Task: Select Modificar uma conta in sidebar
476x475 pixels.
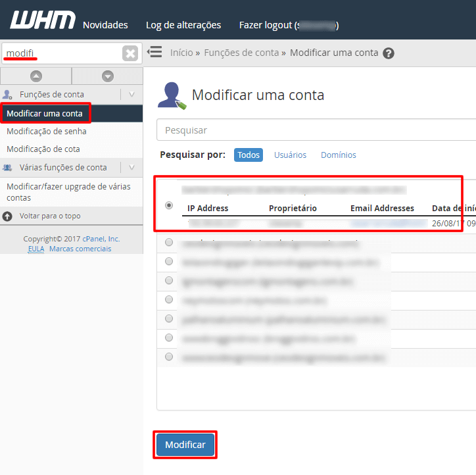Action: pyautogui.click(x=45, y=114)
